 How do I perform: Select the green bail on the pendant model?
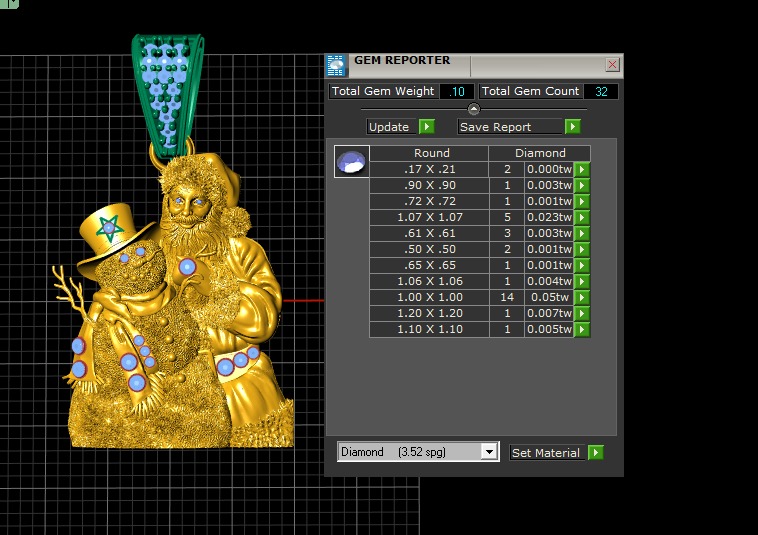167,94
